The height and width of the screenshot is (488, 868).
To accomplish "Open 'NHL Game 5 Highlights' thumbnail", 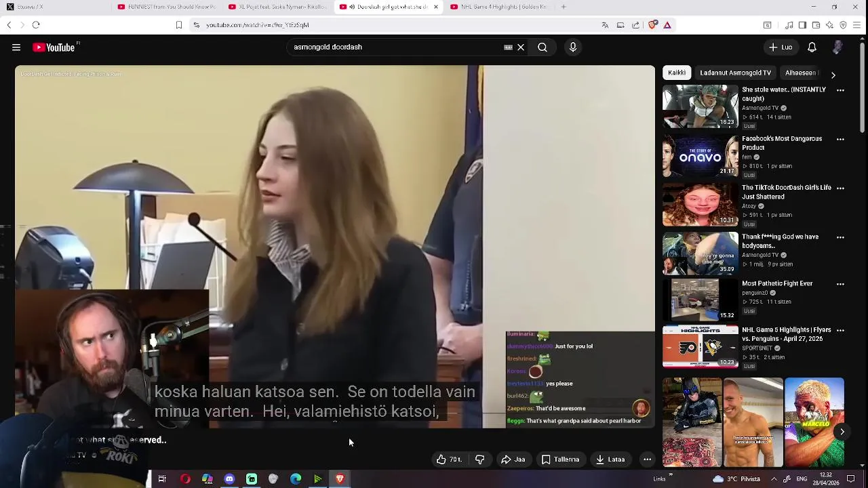I will pyautogui.click(x=701, y=346).
